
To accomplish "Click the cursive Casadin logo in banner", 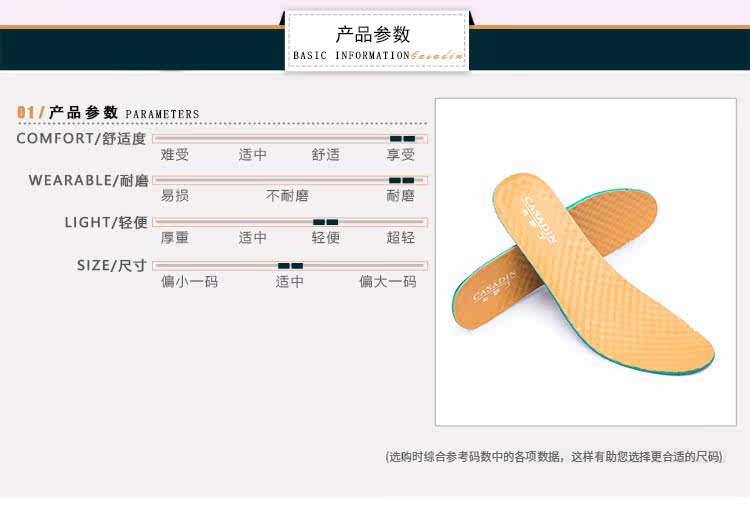I will 437,55.
